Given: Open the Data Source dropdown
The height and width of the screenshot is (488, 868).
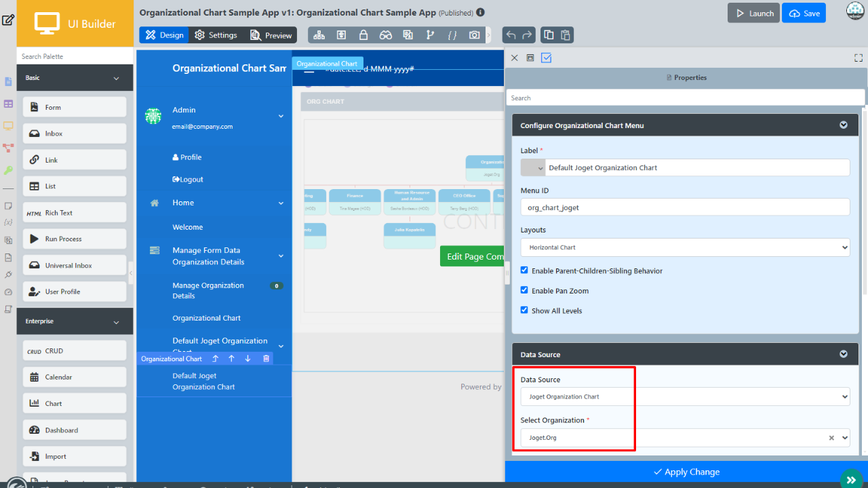Looking at the screenshot, I should [x=685, y=396].
